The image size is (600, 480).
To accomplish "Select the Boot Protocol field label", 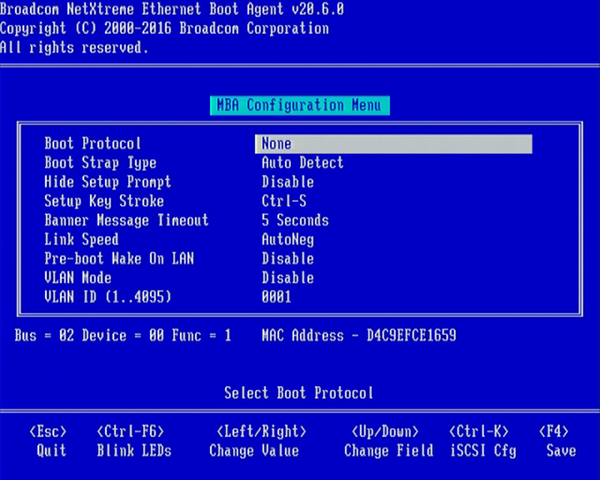I will click(93, 144).
